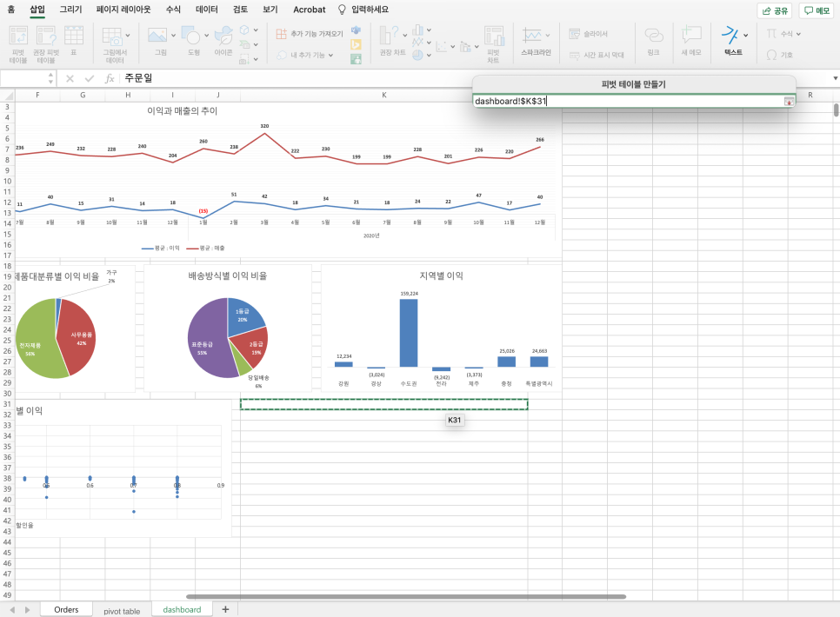
Task: Open the 그림에서 데이터 dropdown arrow
Action: pos(128,36)
